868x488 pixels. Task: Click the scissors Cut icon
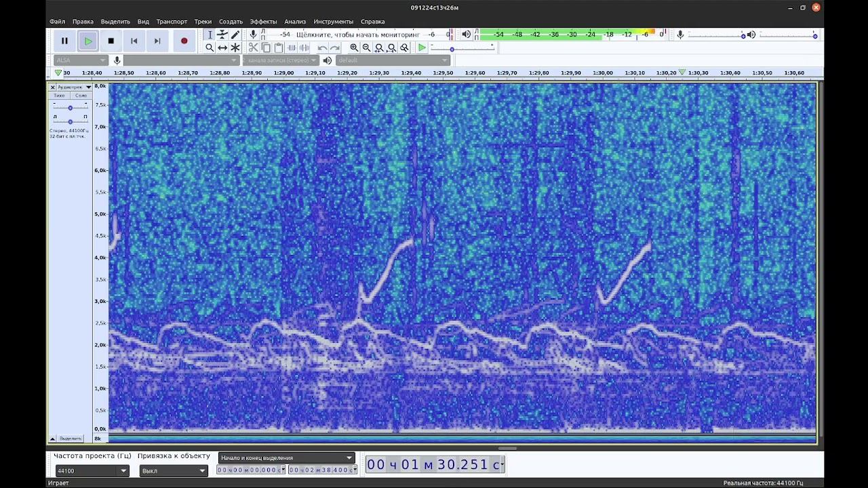[253, 47]
